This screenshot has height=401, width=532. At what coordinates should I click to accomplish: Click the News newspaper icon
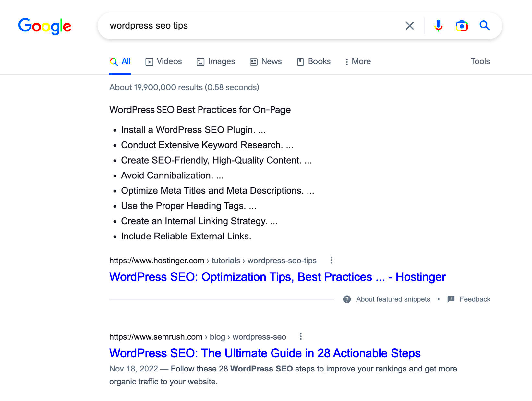[254, 62]
